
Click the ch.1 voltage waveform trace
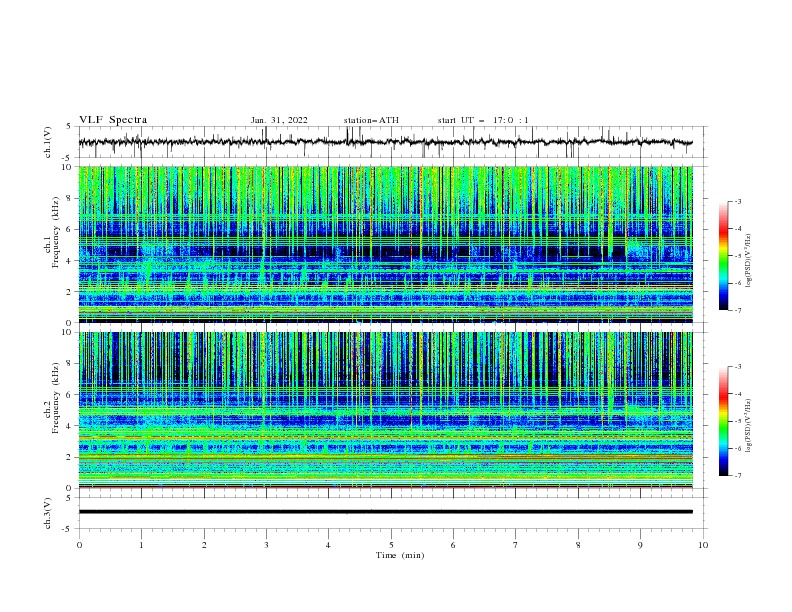pos(385,142)
